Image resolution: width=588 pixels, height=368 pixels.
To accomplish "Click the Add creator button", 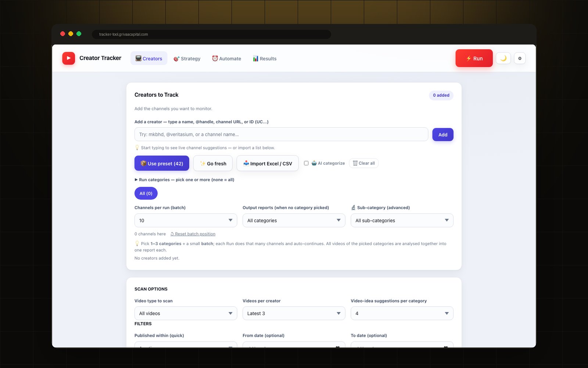I will pos(443,135).
